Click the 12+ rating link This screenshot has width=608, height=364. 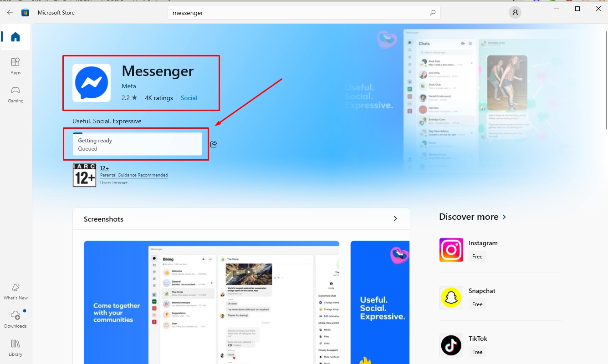[104, 168]
